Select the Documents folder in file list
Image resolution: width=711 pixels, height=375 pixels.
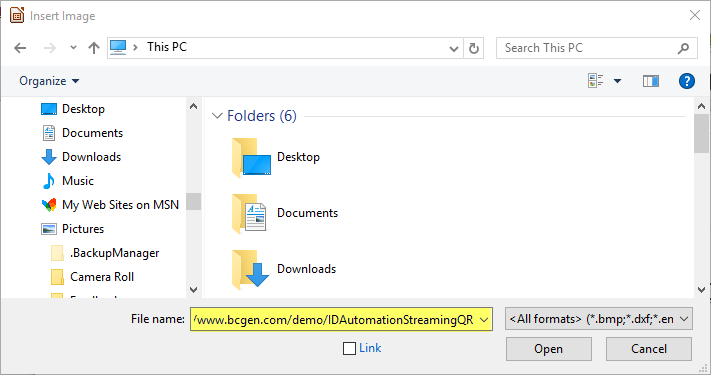pos(285,213)
